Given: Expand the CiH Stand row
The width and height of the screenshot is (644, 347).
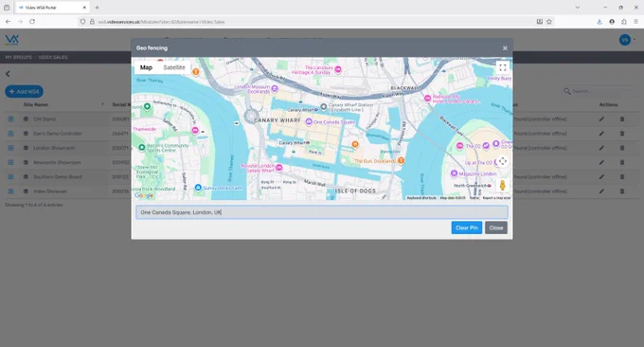Looking at the screenshot, I should [10, 119].
